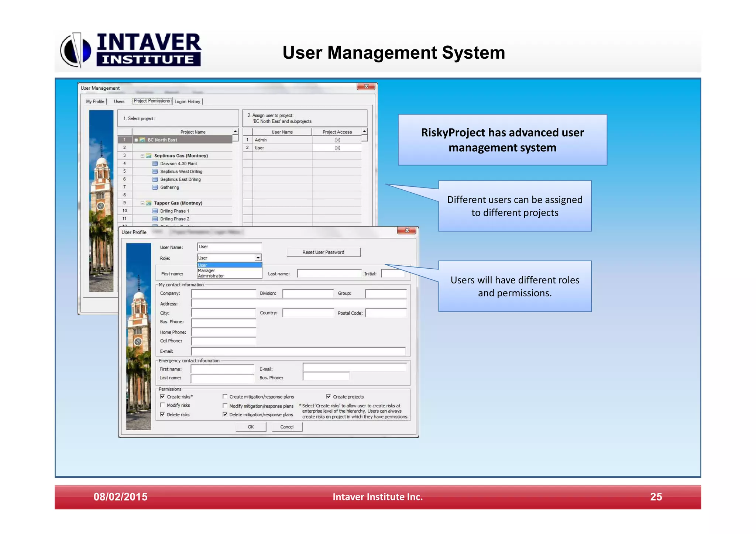Click the Septimus East Drilling project icon

pos(155,179)
